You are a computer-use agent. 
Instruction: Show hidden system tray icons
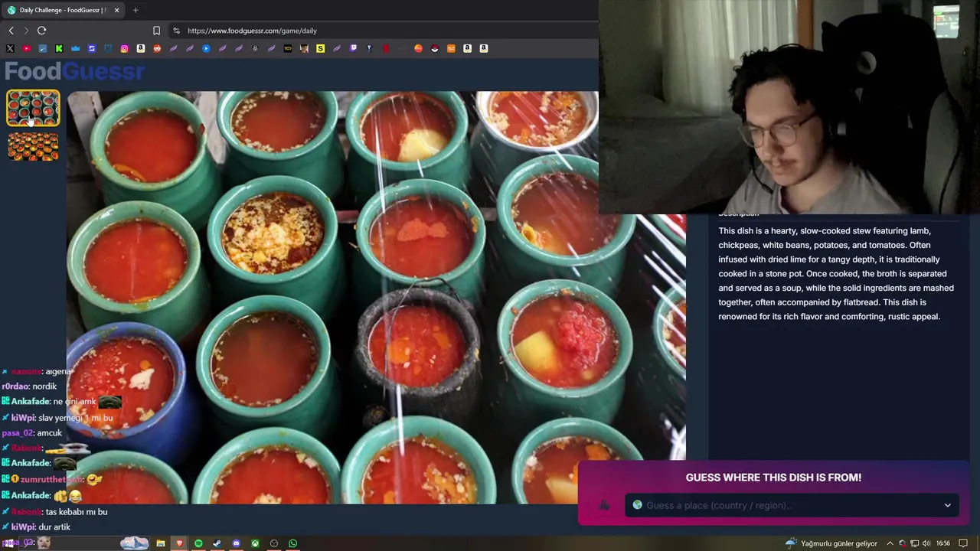pos(890,543)
